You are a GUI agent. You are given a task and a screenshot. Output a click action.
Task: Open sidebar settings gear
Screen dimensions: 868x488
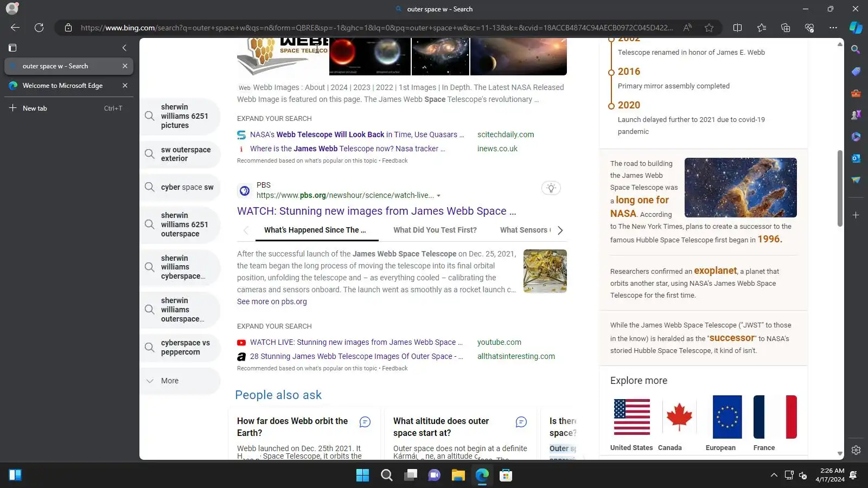point(856,450)
